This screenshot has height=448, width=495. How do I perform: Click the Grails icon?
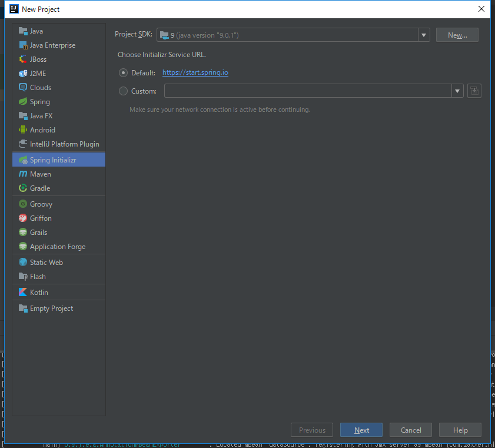(x=23, y=233)
